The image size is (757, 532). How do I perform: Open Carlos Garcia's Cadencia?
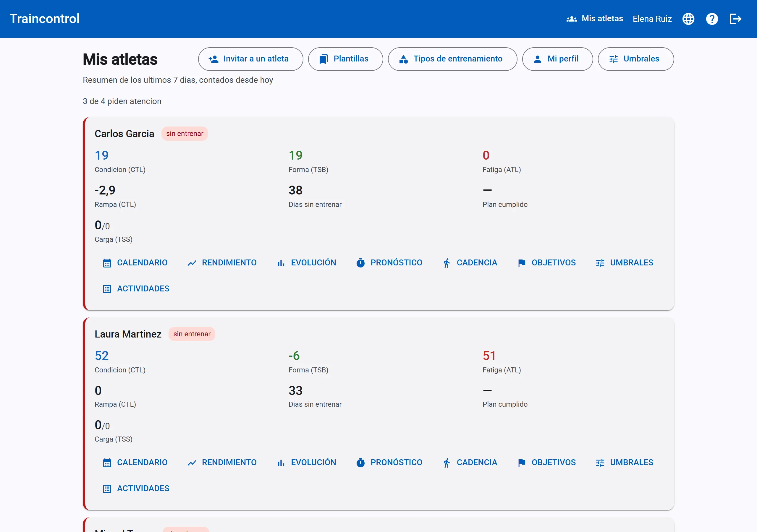point(470,263)
